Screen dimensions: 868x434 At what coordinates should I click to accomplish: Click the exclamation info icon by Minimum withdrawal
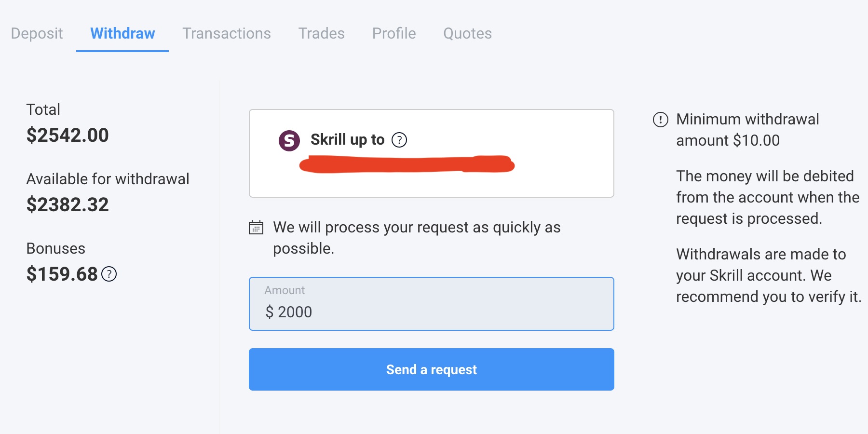pos(660,120)
